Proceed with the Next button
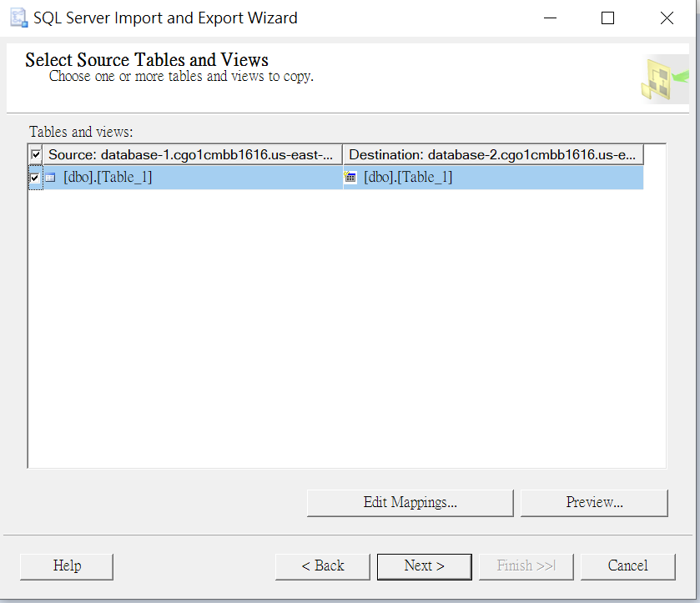This screenshot has height=603, width=700. pyautogui.click(x=425, y=566)
